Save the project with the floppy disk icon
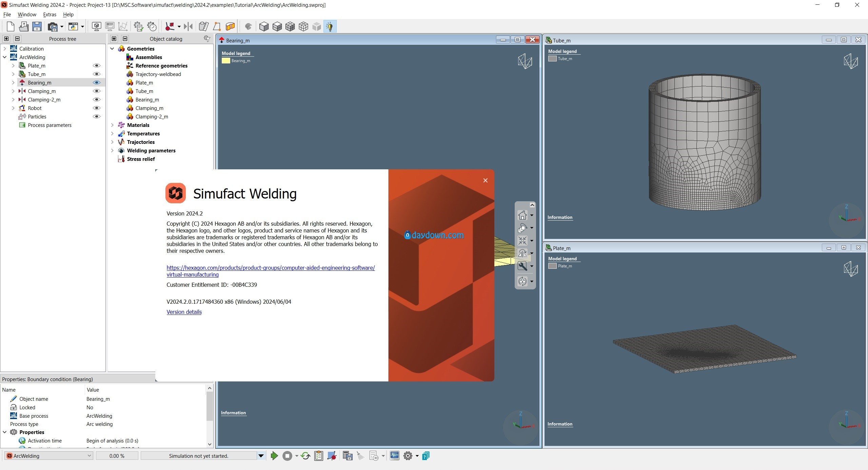This screenshot has height=470, width=868. point(37,26)
